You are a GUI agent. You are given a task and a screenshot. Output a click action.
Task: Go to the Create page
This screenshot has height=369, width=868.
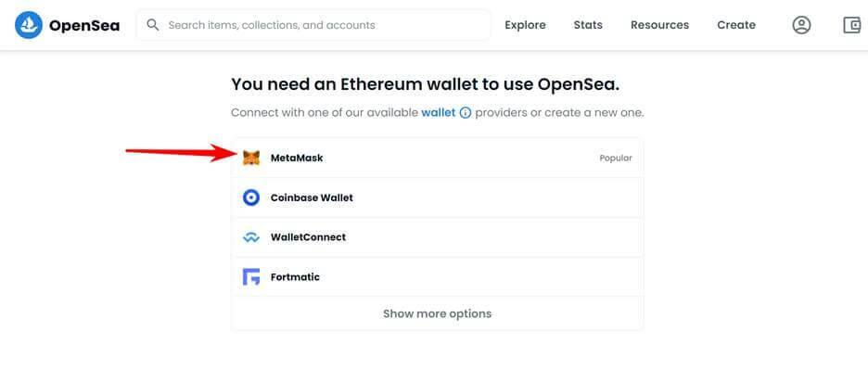tap(736, 25)
